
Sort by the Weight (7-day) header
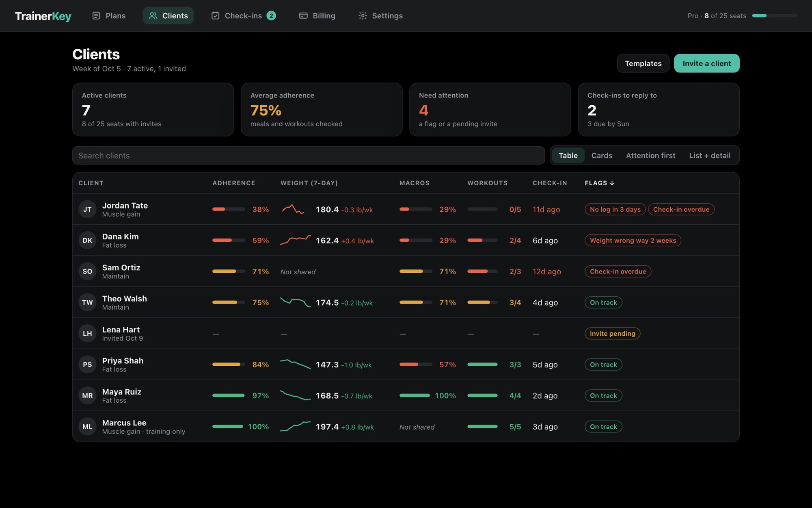pyautogui.click(x=309, y=183)
